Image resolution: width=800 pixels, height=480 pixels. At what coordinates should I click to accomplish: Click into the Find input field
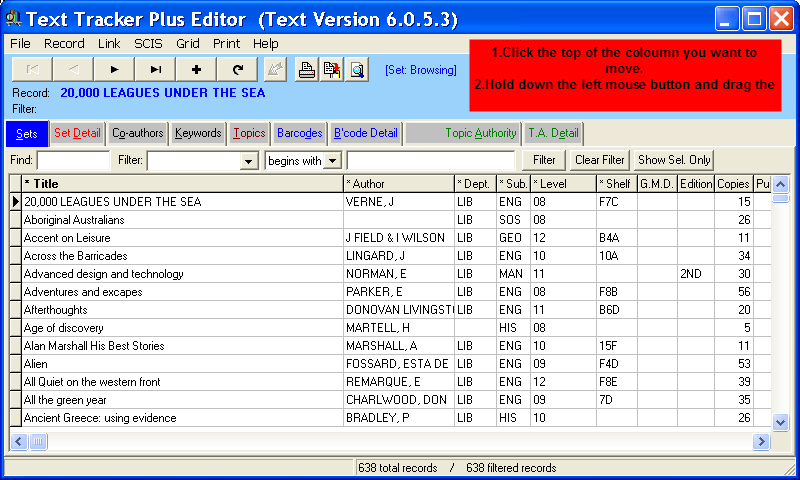[73, 160]
